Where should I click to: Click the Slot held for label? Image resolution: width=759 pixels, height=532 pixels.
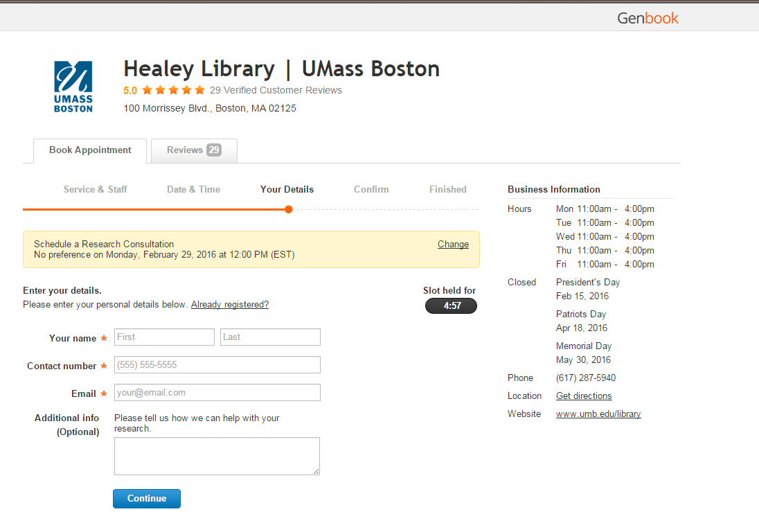pyautogui.click(x=449, y=290)
